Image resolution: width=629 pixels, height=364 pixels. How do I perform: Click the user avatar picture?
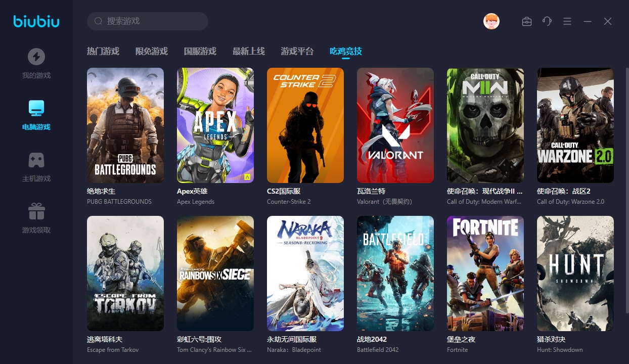click(491, 21)
